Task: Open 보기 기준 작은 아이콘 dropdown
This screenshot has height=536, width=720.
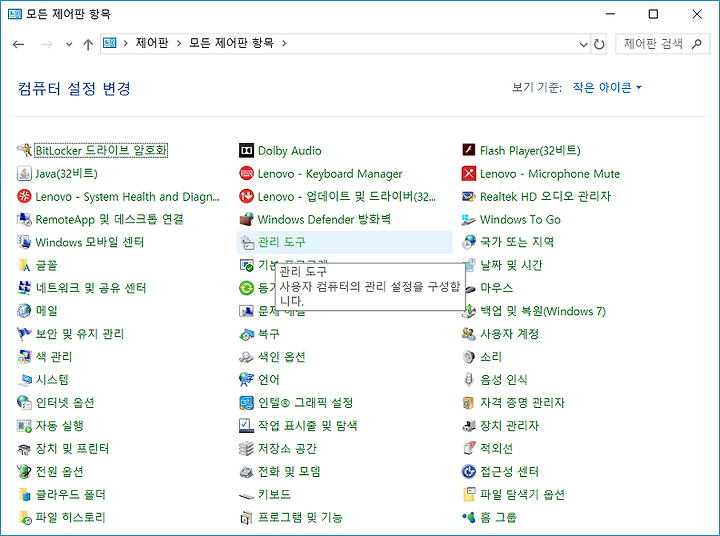Action: pos(607,87)
